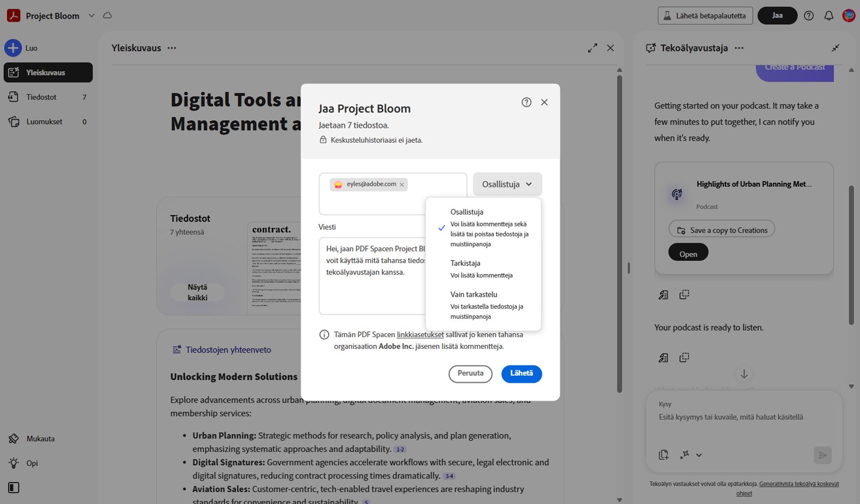Jump to latest chat with down arrow
Viewport: 860px width, 504px height.
pyautogui.click(x=744, y=374)
